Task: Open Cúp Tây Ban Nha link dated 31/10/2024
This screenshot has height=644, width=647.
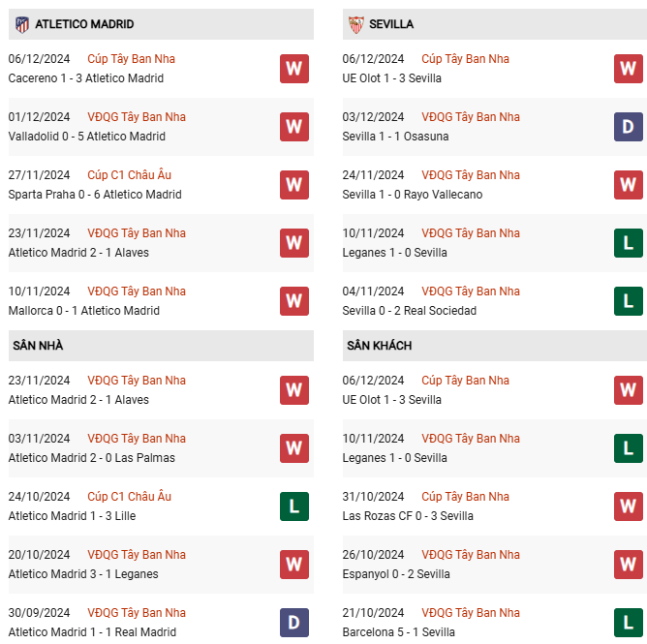Action: pos(465,496)
